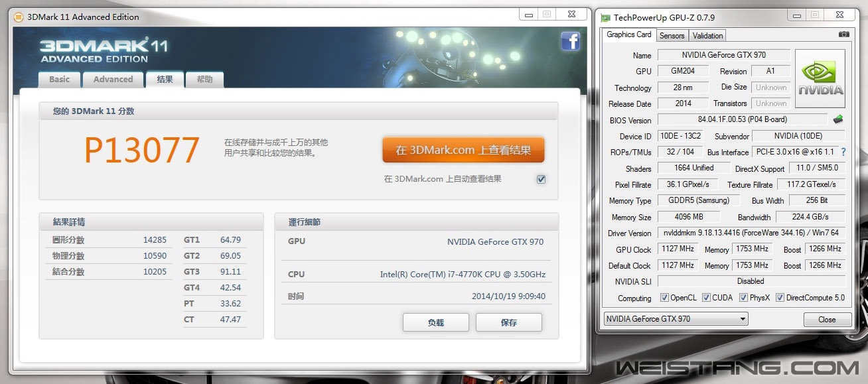Screen dimensions: 868x384
Task: Click the NVIDIA logo in GPU-Z
Action: click(x=820, y=79)
